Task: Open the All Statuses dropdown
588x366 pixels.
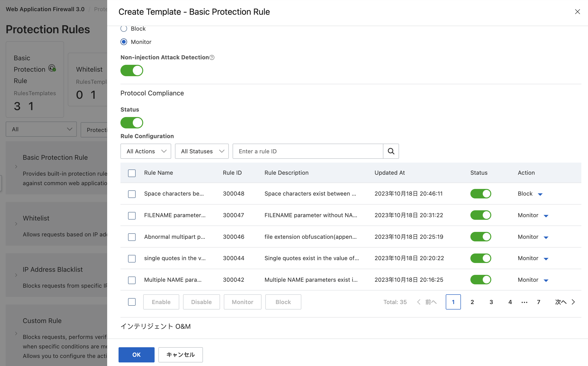Action: (202, 151)
